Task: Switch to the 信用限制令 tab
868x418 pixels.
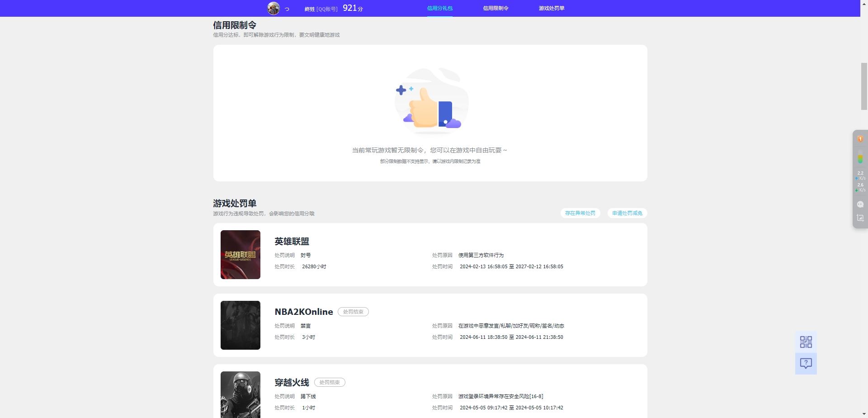Action: pos(495,8)
